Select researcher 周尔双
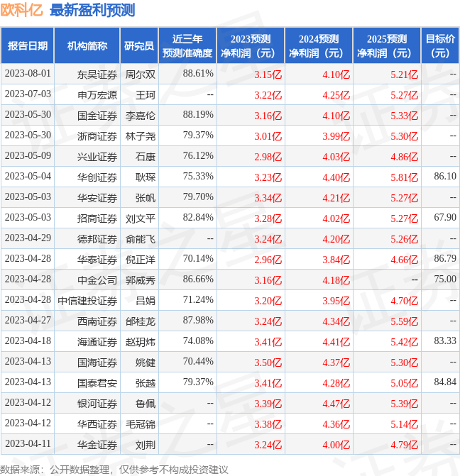Image resolution: width=460 pixels, height=476 pixels. (x=141, y=74)
